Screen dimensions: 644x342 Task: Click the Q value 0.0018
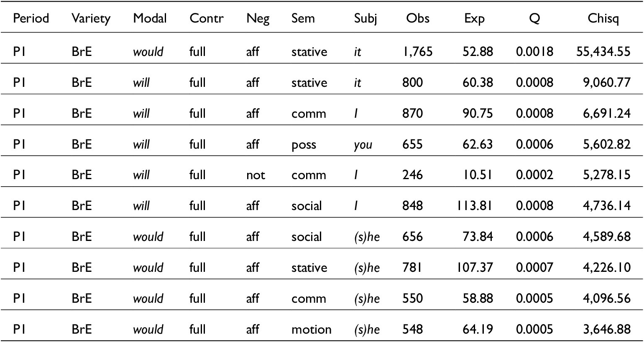pyautogui.click(x=534, y=52)
